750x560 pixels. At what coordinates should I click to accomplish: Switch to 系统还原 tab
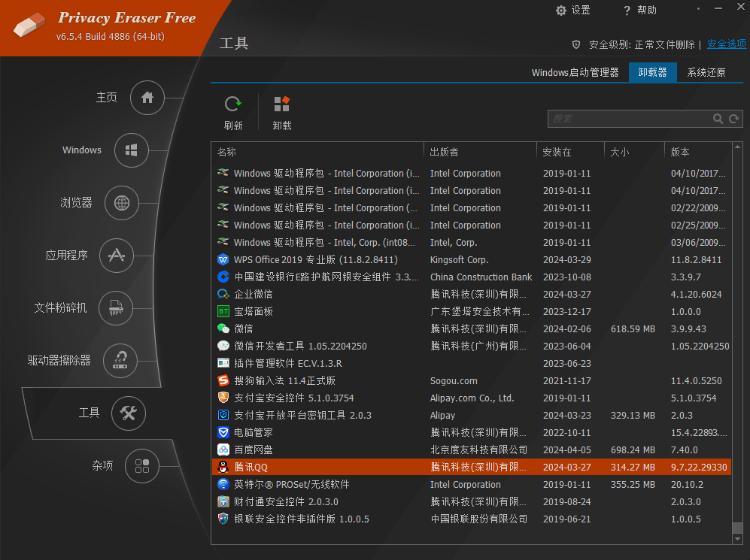(706, 73)
